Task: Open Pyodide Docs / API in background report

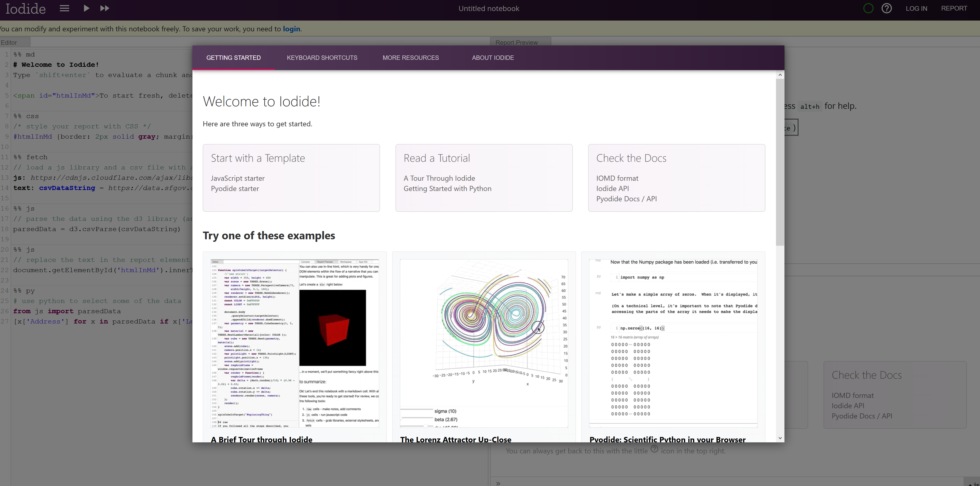Action: tap(862, 416)
